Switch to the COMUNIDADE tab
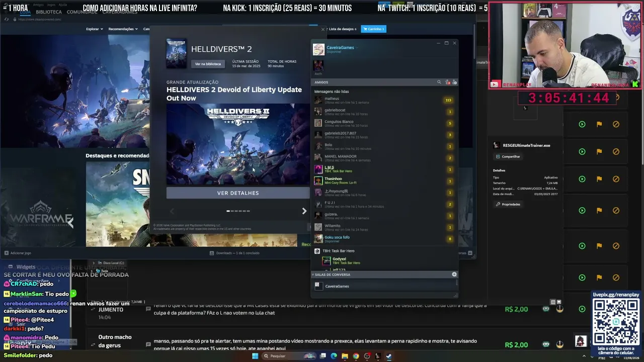This screenshot has width=644, height=362. (82, 12)
